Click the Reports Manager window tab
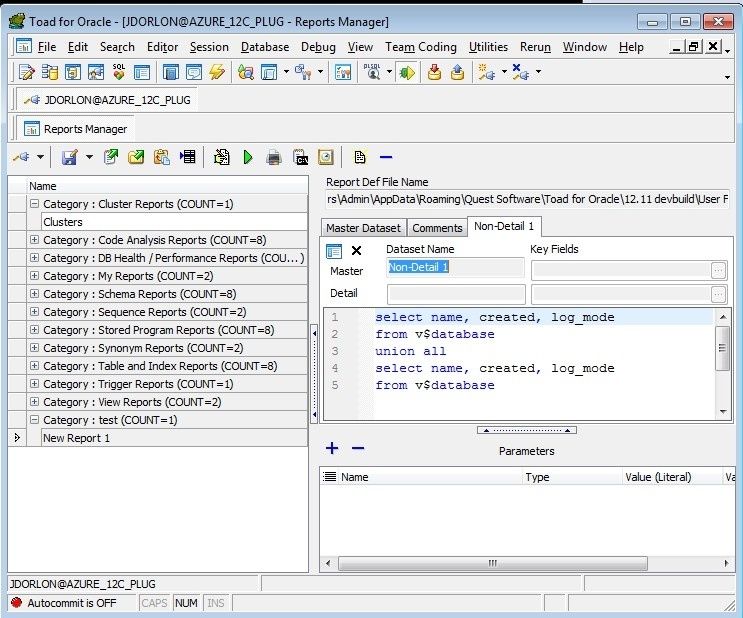 (x=76, y=129)
